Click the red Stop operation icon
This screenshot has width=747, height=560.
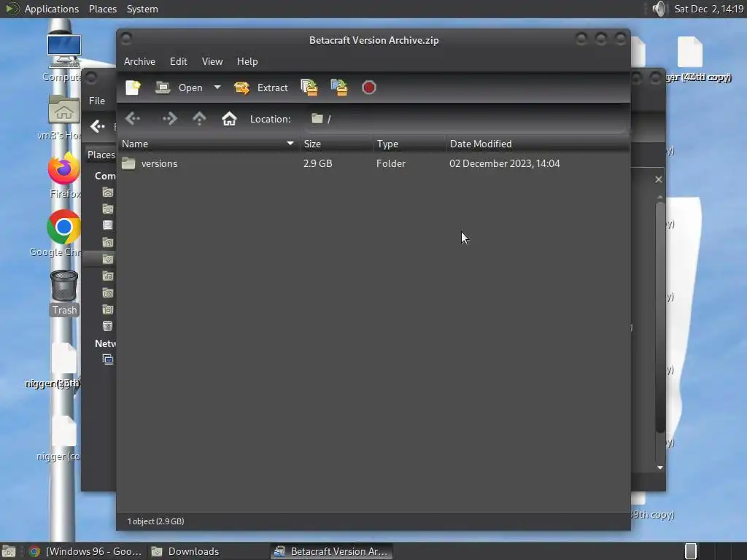point(368,87)
